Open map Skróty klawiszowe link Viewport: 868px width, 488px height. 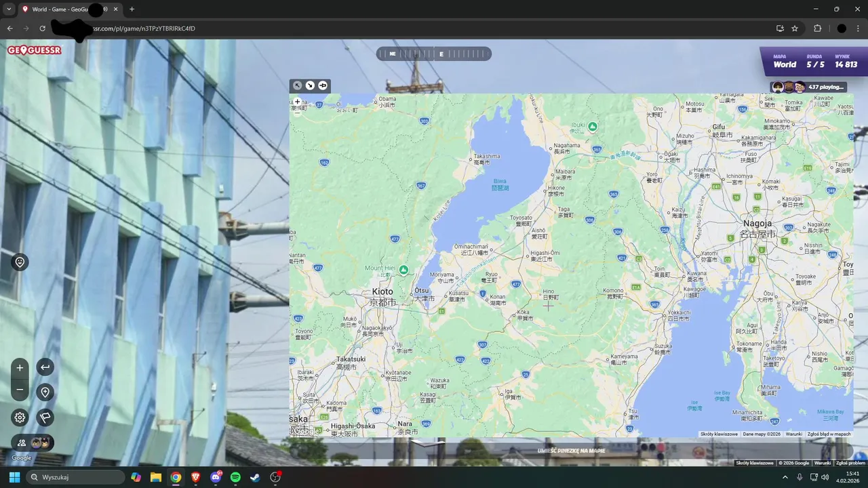719,434
